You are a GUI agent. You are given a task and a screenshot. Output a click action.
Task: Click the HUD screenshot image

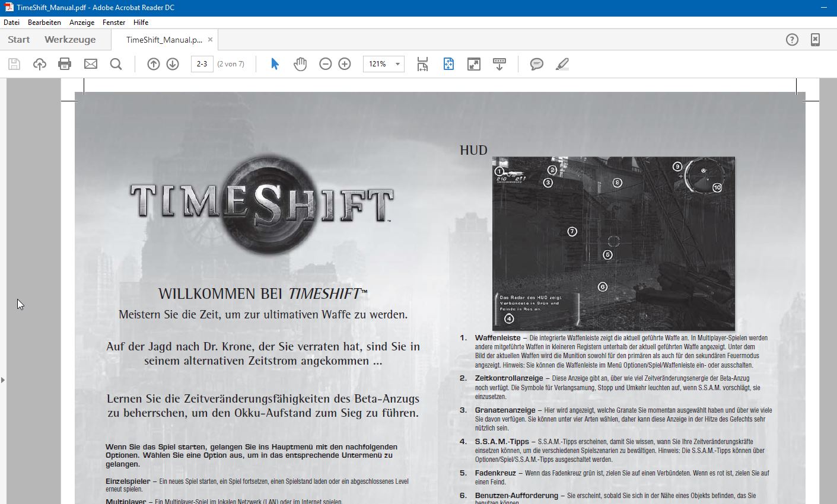coord(613,243)
